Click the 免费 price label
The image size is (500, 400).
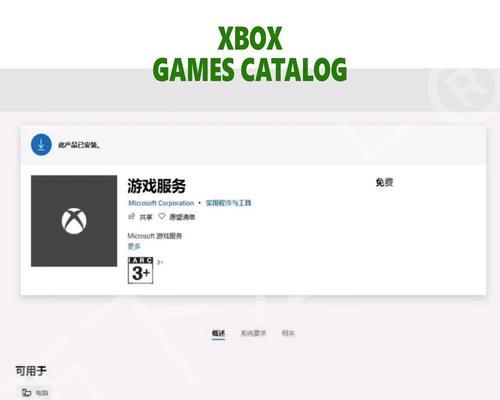click(384, 182)
